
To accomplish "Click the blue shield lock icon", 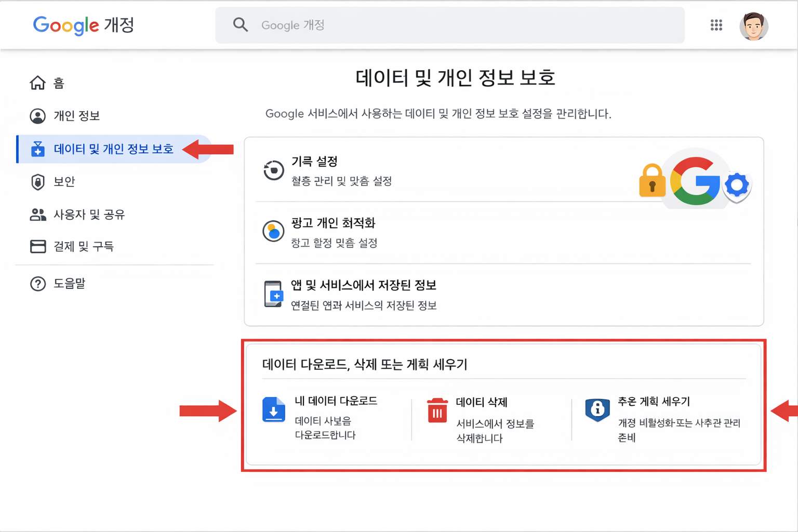I will point(597,410).
